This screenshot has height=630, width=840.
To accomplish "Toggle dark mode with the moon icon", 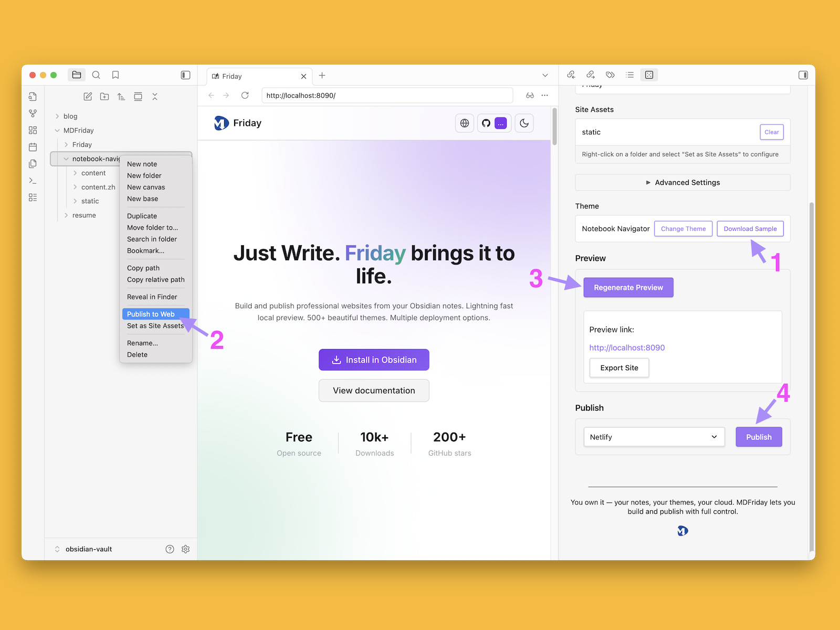I will coord(524,123).
